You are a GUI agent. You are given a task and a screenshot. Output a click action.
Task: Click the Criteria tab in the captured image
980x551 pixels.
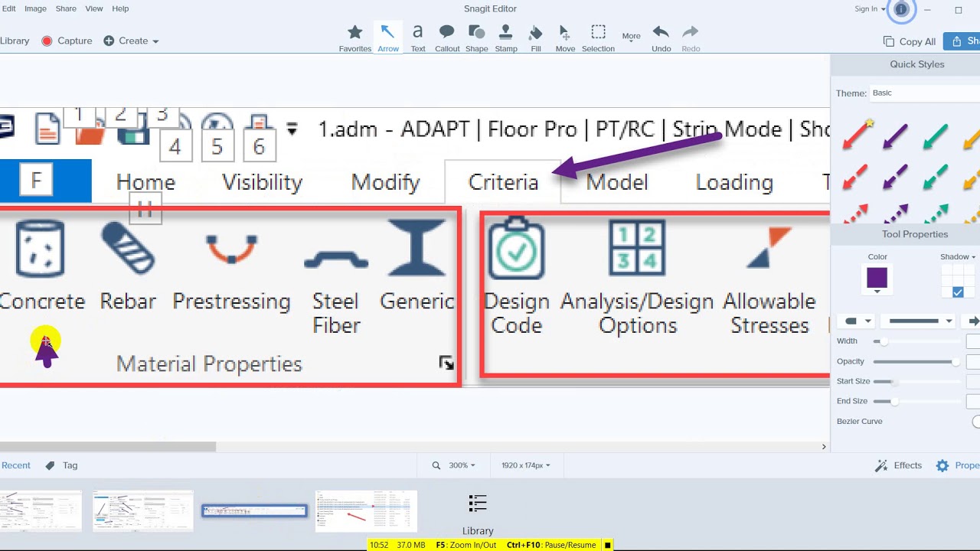(503, 182)
